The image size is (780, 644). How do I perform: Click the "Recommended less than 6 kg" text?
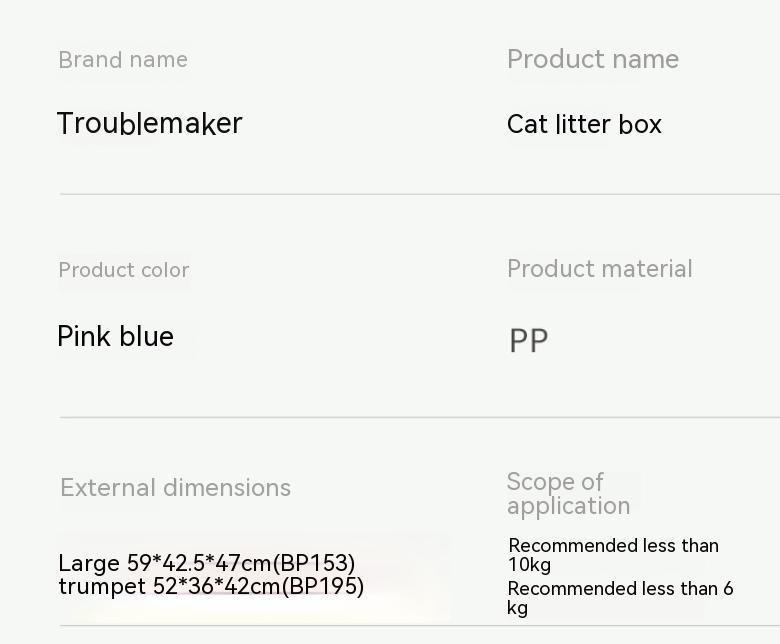pos(620,598)
